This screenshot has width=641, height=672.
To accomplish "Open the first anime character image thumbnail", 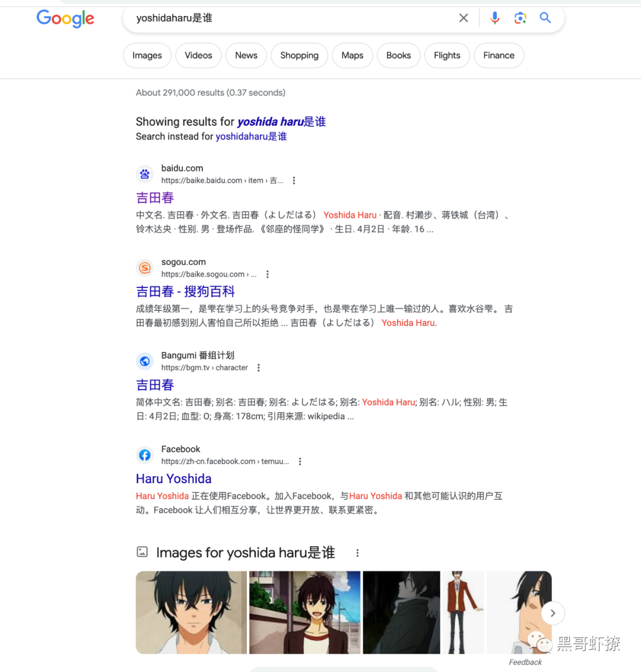I will coord(191,613).
